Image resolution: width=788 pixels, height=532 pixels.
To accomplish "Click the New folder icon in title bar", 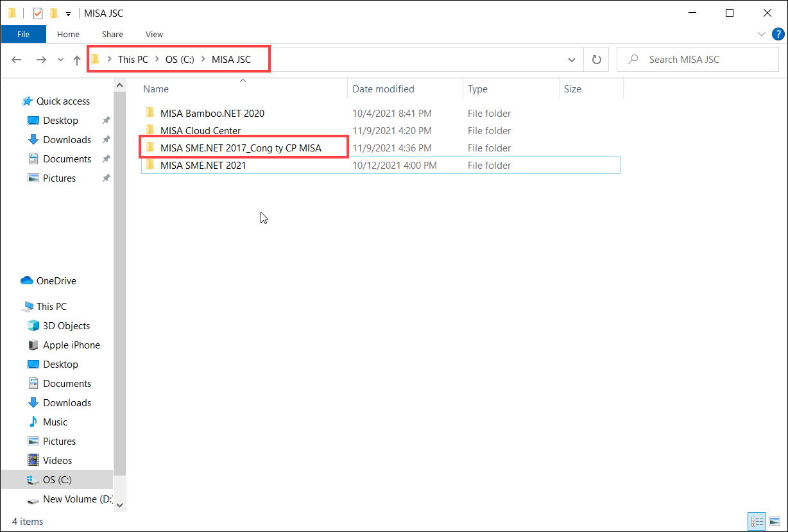I will pyautogui.click(x=54, y=13).
